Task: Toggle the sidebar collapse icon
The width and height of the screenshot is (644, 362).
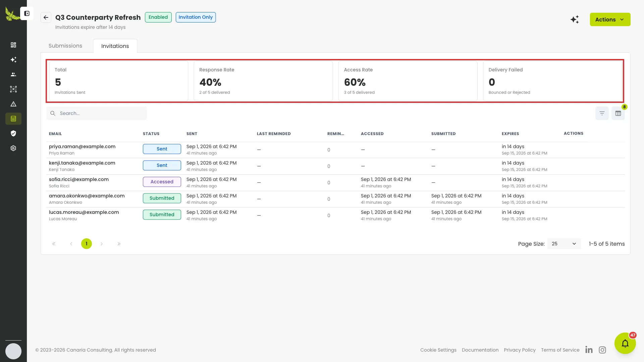Action: point(27,13)
